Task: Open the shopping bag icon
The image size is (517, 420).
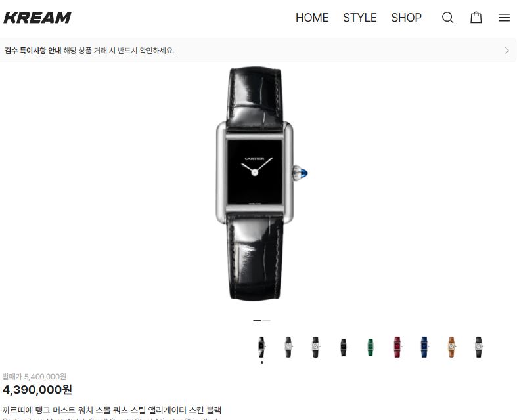Action: tap(476, 18)
